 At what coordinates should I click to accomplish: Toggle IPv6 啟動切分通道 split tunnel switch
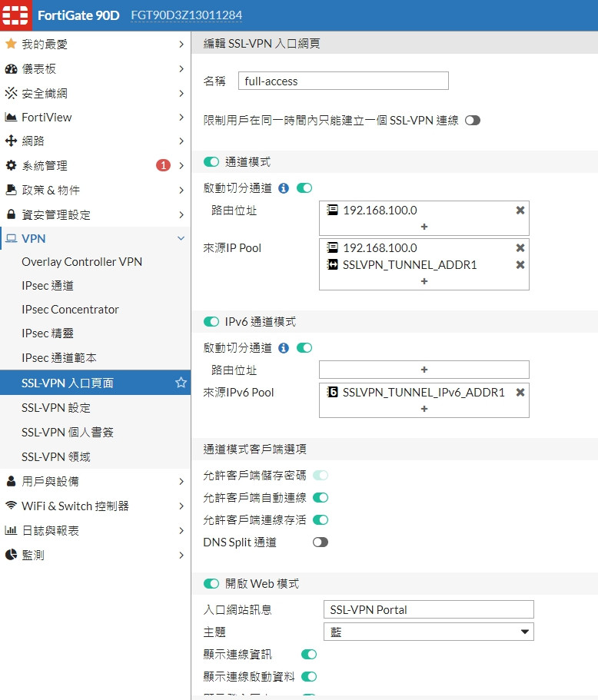coord(304,348)
